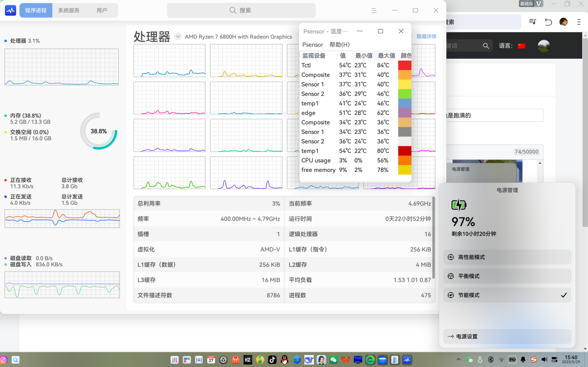Open the control center switches tray icon
Screen dimensions: 588x367
point(555,360)
